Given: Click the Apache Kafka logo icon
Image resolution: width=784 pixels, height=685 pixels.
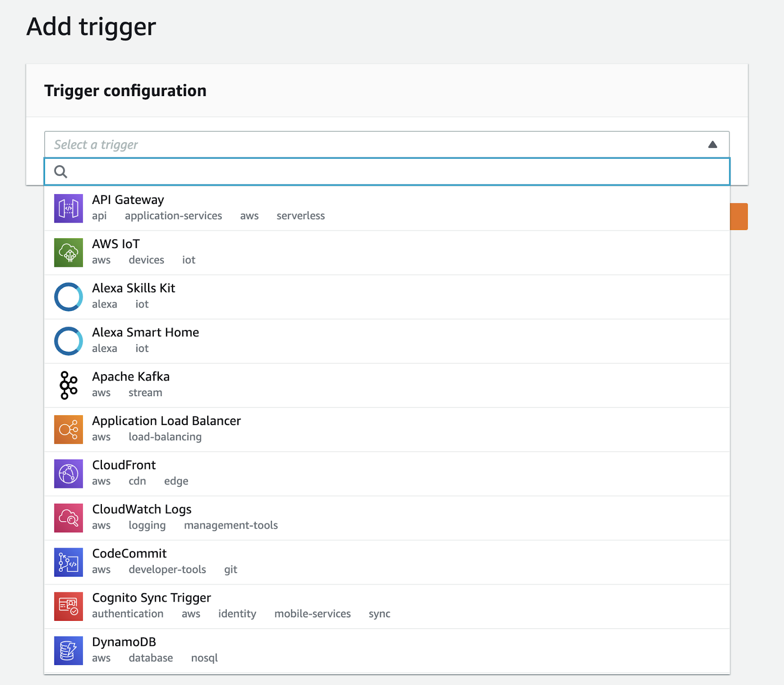Looking at the screenshot, I should [69, 385].
